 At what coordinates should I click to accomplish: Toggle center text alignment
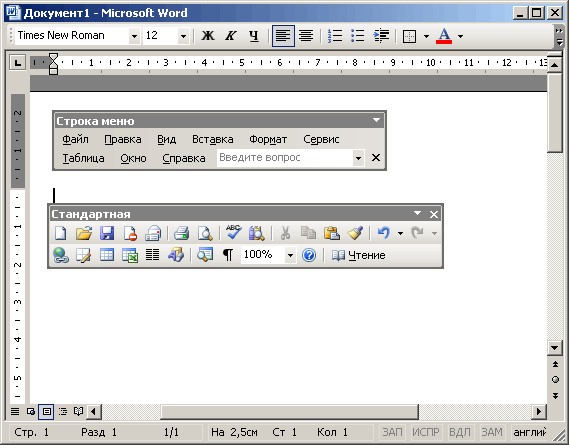[306, 36]
